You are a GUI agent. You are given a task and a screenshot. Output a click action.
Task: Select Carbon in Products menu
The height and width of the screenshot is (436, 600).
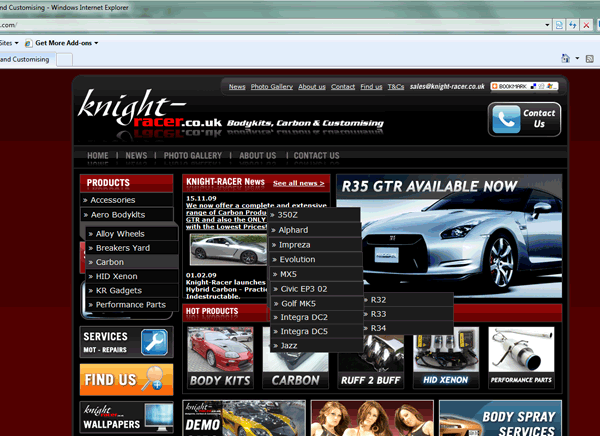(x=132, y=262)
